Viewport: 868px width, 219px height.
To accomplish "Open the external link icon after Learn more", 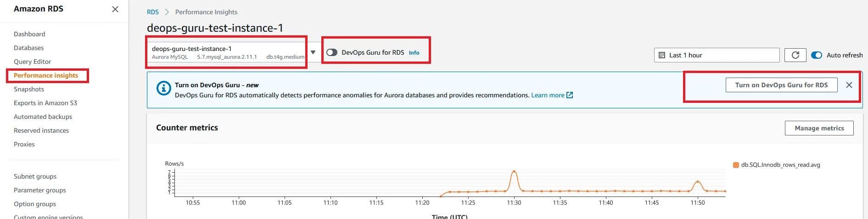I will click(x=570, y=95).
